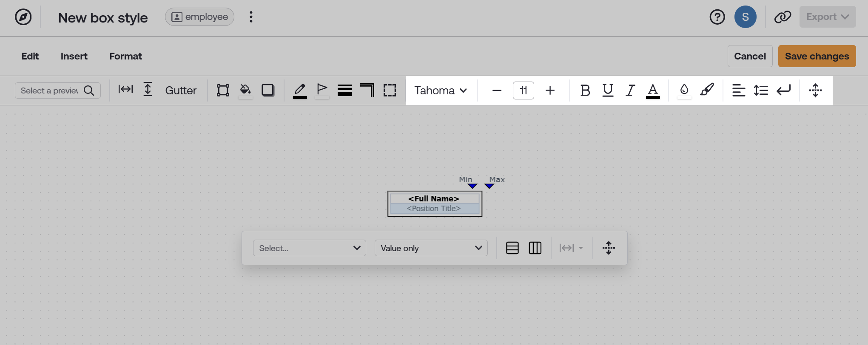The height and width of the screenshot is (345, 868).
Task: Select the Max marker triangle
Action: pyautogui.click(x=489, y=186)
